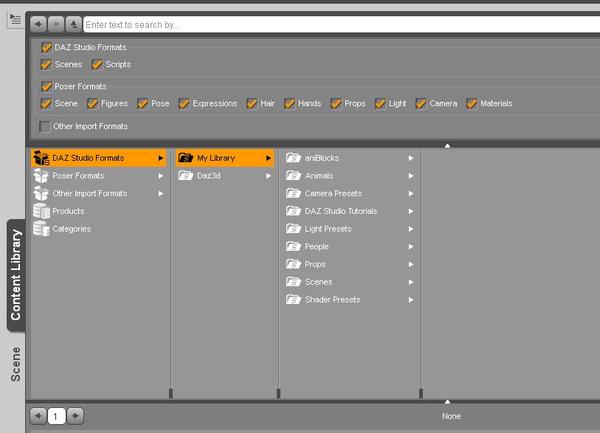Toggle the Figures checkbox
The width and height of the screenshot is (600, 433).
pyautogui.click(x=93, y=104)
